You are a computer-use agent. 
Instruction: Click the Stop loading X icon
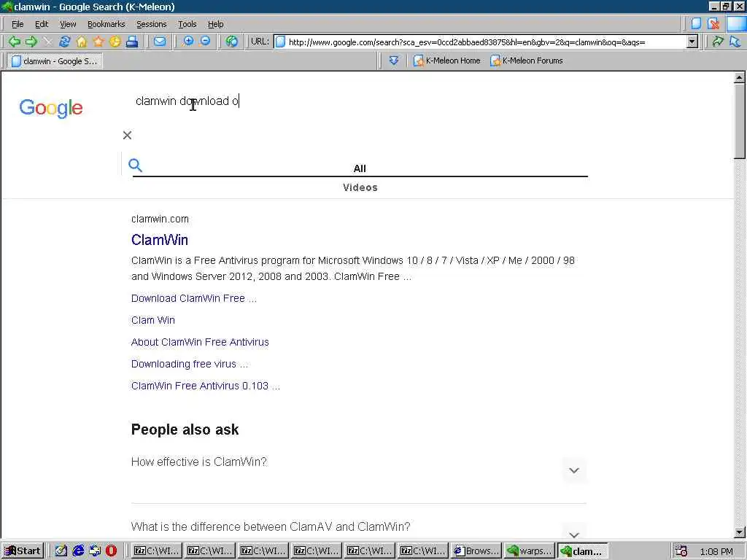click(47, 42)
